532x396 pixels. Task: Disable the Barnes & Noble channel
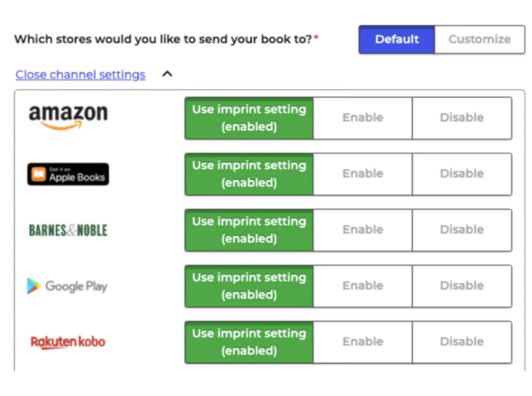(461, 230)
